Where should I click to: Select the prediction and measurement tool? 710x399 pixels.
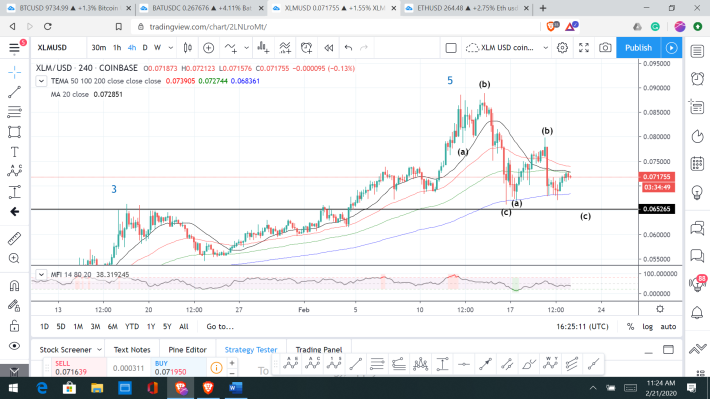pos(14,192)
